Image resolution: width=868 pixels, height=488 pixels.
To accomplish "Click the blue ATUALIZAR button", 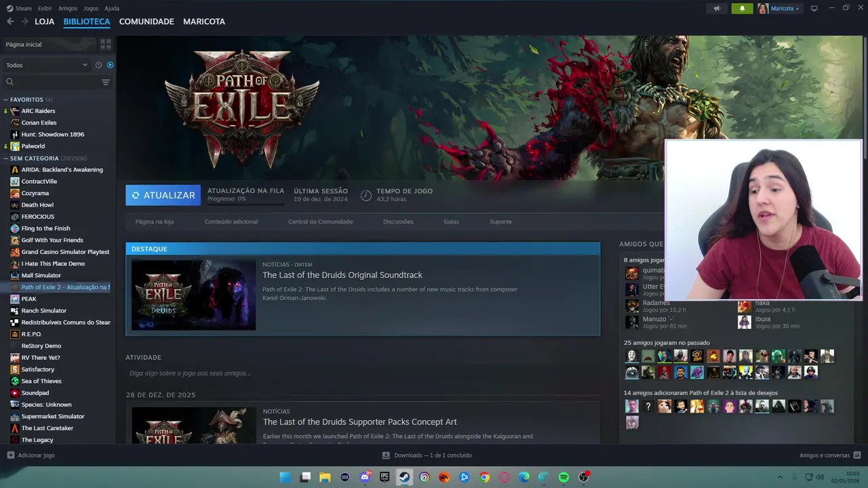I will 163,195.
